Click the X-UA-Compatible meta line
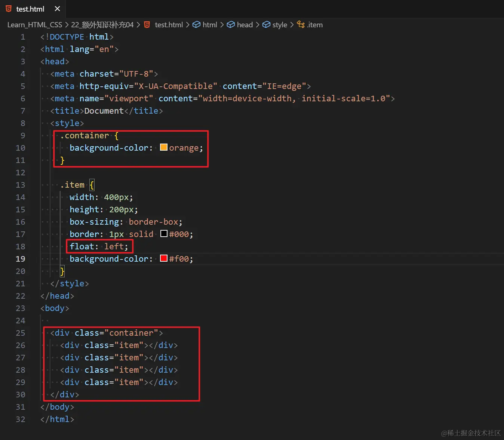Viewport: 504px width, 440px height. pyautogui.click(x=181, y=86)
